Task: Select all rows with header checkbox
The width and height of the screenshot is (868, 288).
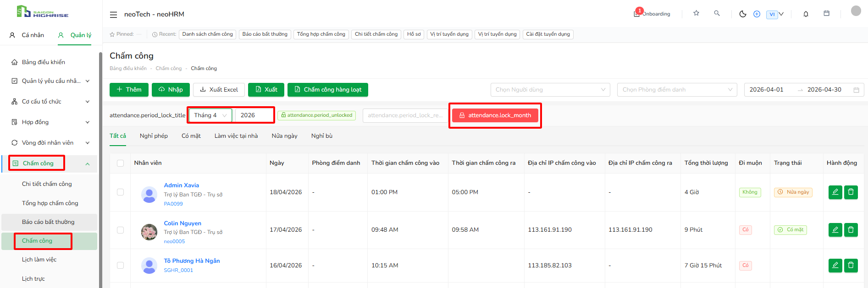Action: (x=120, y=163)
